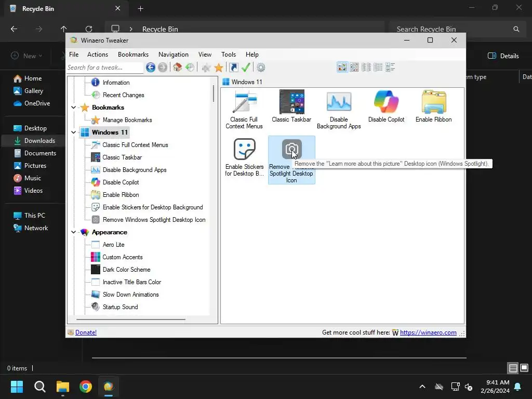Open the Disable Copilot tile

pos(386,106)
